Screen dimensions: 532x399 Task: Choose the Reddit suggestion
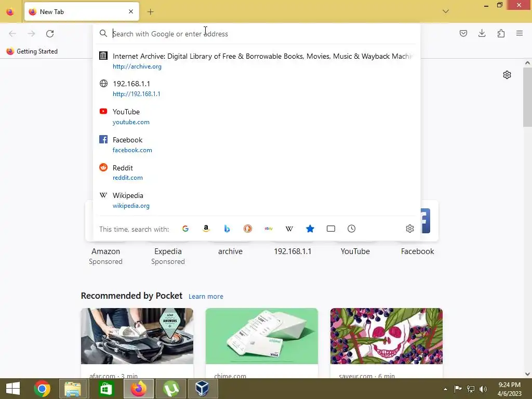[x=256, y=172]
